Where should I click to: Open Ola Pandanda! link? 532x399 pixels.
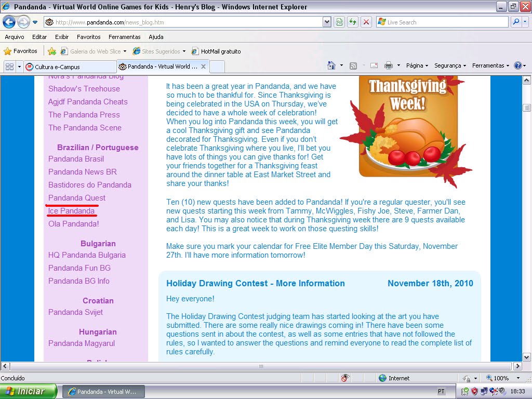74,223
